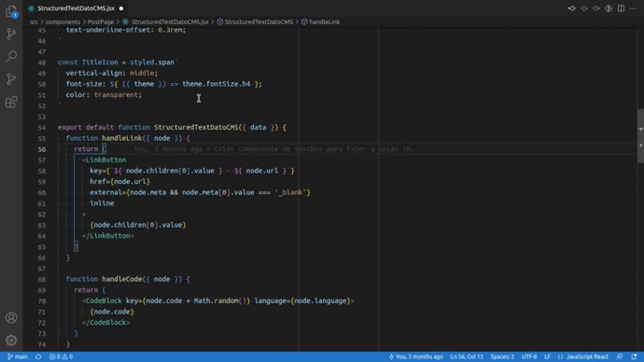Screen dimensions: 644x362
Task: Click the StructuredTextDatoCMS.jsx breadcrumb
Action: (170, 21)
